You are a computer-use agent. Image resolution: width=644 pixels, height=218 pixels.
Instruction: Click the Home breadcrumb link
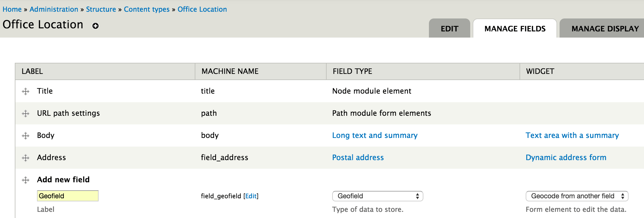pyautogui.click(x=12, y=9)
